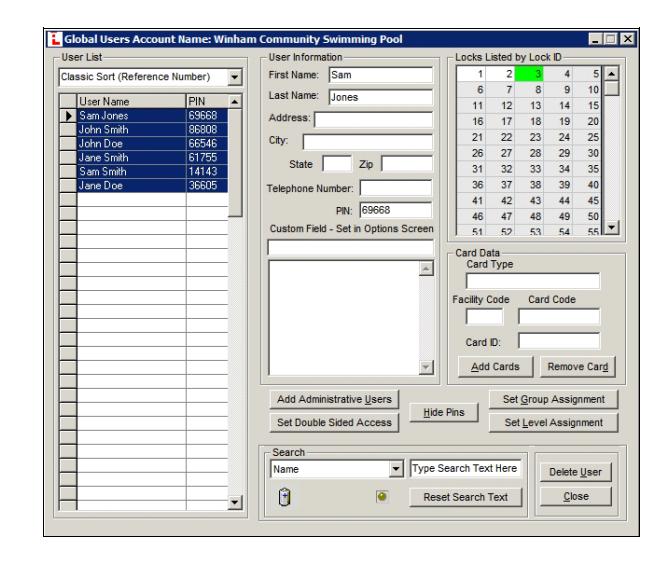Click the Delete User button
The height and width of the screenshot is (562, 666).
click(576, 472)
